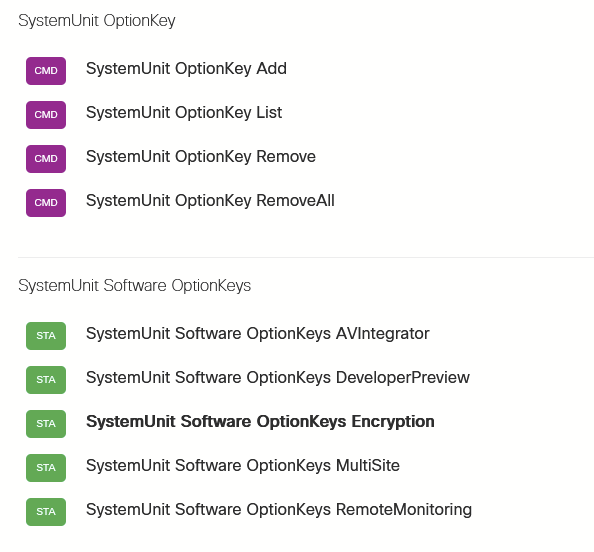
Task: Open SystemUnit OptionKey List command
Action: (184, 113)
